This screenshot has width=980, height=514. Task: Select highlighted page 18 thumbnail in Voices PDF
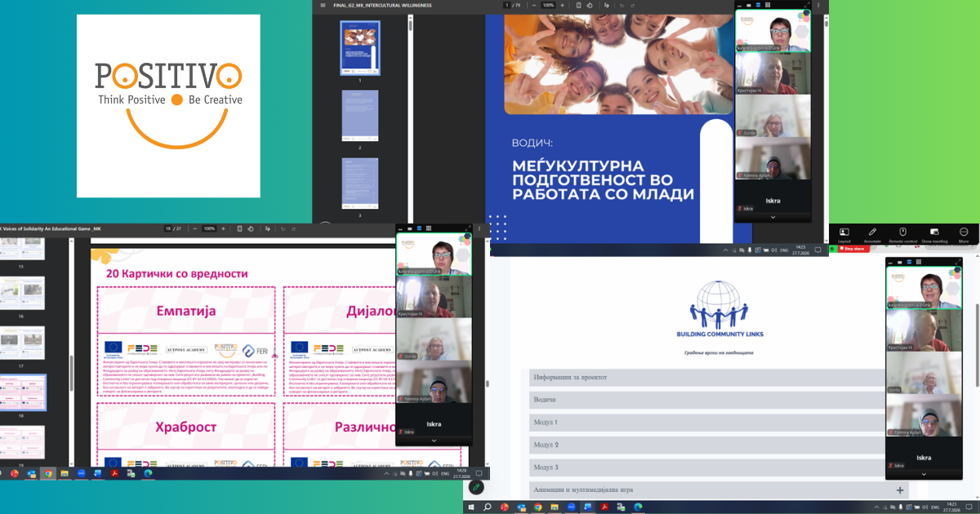[23, 393]
